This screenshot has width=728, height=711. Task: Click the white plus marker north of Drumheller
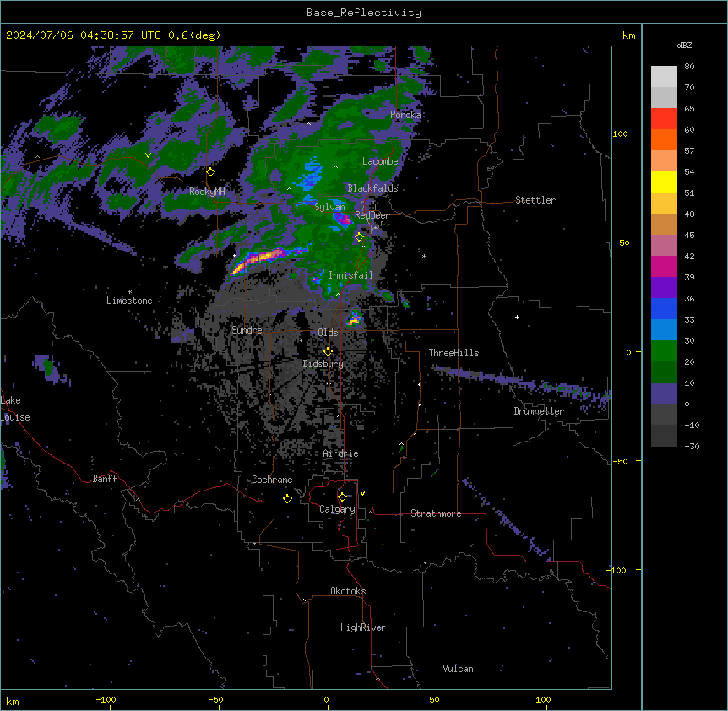click(517, 317)
